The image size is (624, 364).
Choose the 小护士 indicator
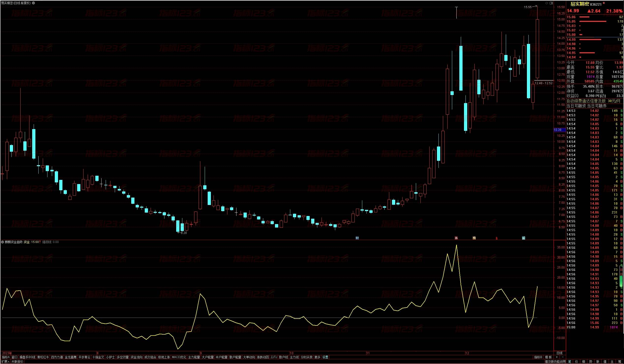(110, 357)
